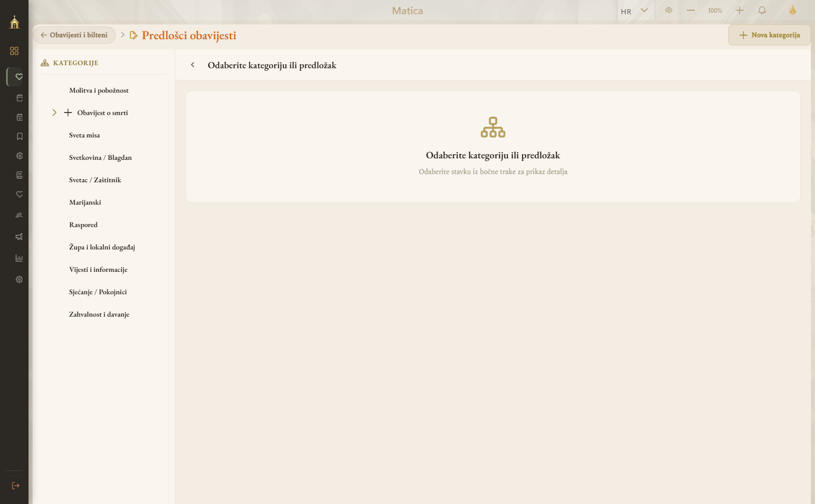Viewport: 815px width, 504px height.
Task: Click the Nova kategorija button
Action: (769, 35)
